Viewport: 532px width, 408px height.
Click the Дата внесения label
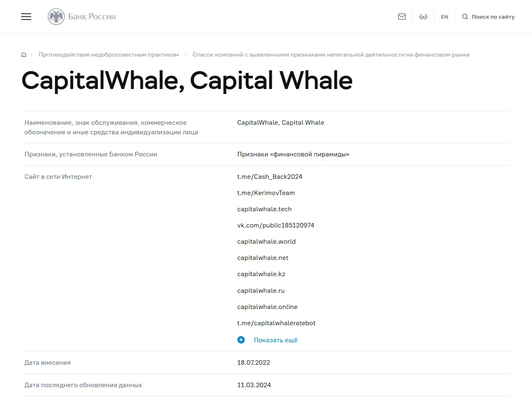click(47, 363)
